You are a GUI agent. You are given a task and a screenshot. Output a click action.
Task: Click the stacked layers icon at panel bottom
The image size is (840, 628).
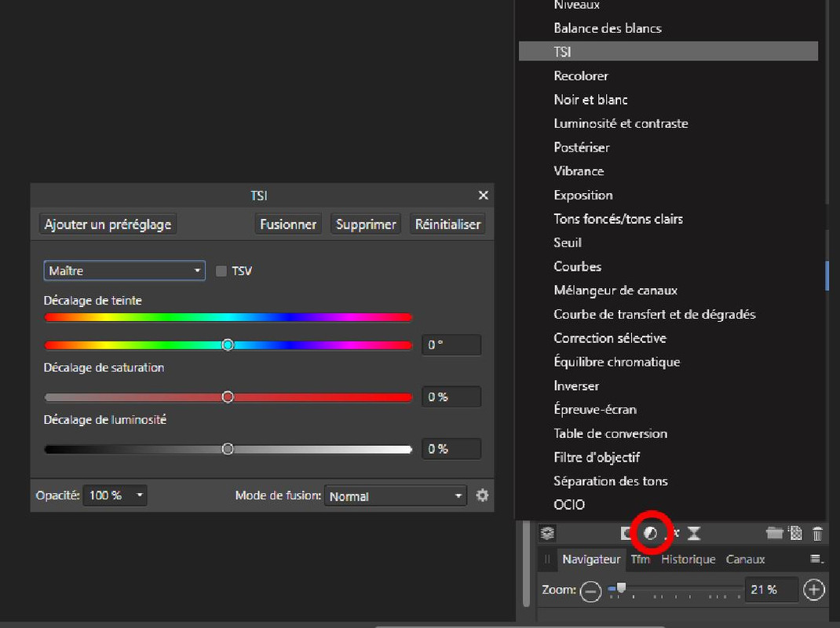[x=547, y=533]
